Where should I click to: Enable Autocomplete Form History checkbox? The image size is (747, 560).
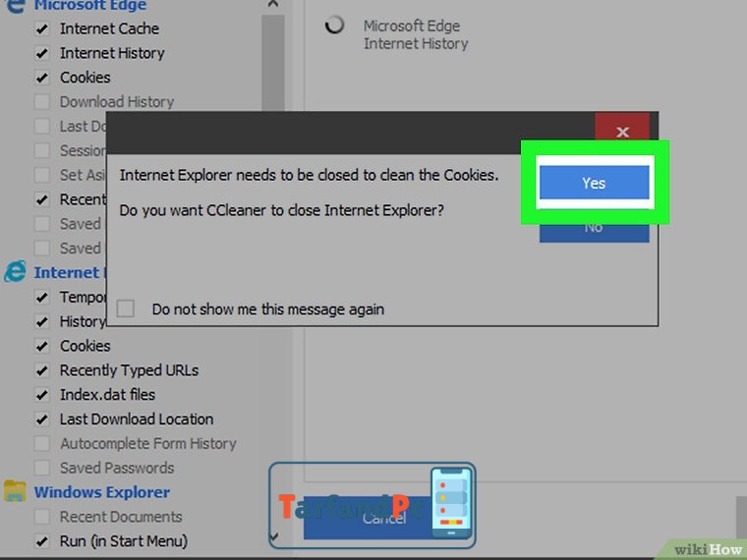click(x=42, y=443)
